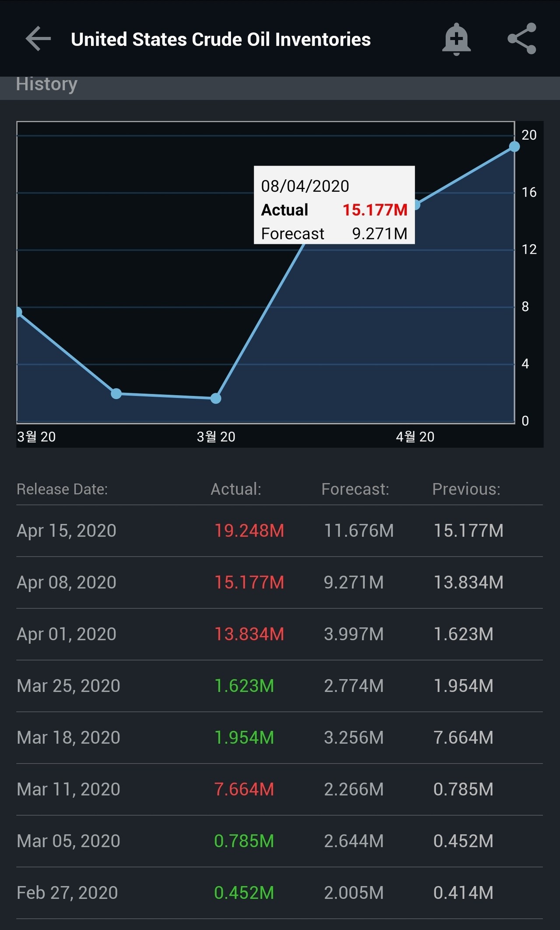Tap the chart point near 1.954 value
The height and width of the screenshot is (930, 560).
[116, 394]
